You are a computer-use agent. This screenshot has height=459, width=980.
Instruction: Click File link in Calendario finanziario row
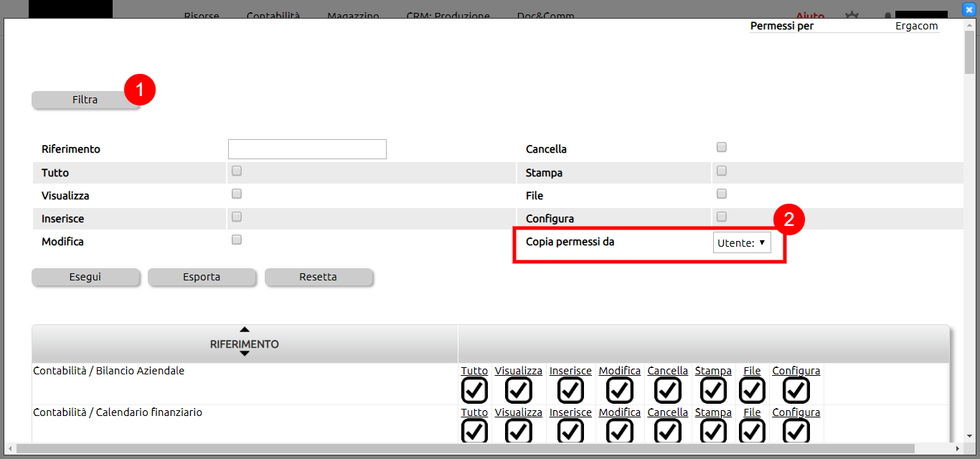pos(752,412)
